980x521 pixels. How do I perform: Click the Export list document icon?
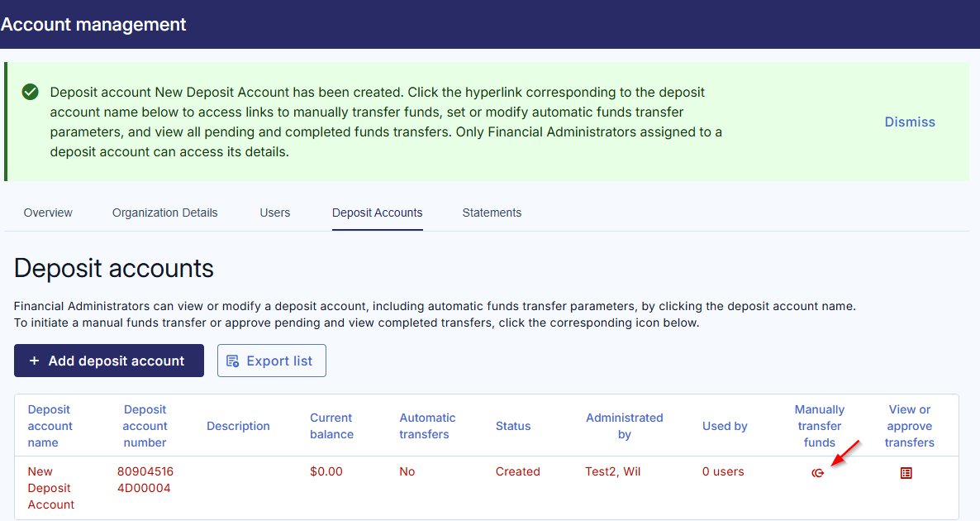(x=232, y=361)
